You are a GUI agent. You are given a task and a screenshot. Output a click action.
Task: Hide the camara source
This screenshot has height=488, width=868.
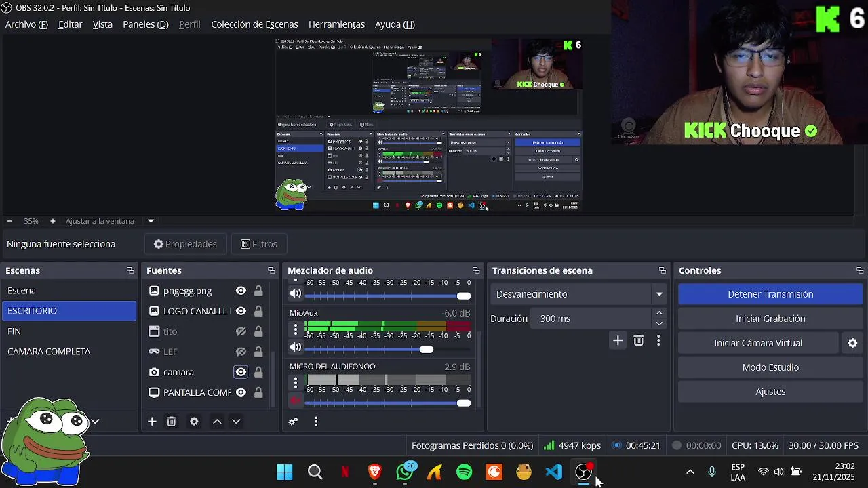pyautogui.click(x=241, y=372)
